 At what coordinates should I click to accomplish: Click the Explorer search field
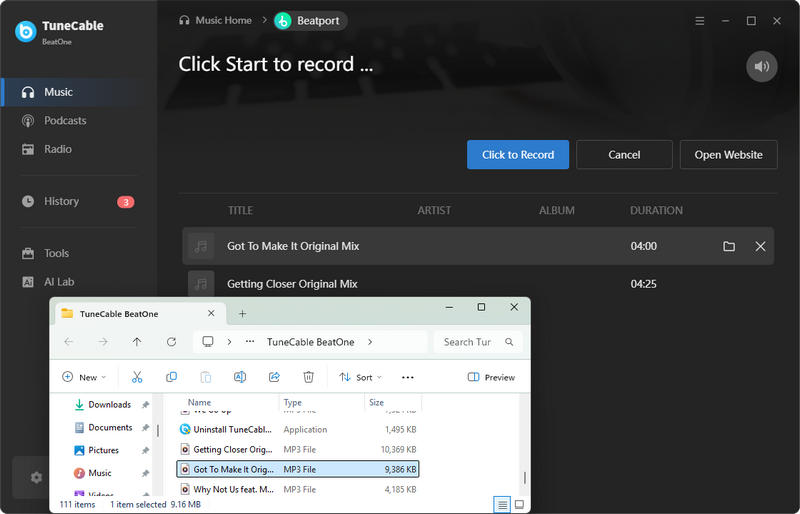tap(478, 342)
